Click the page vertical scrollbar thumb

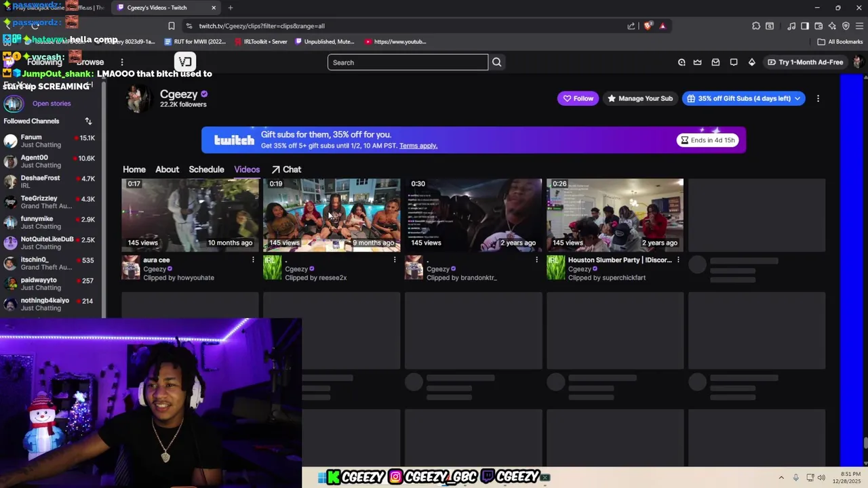865,444
